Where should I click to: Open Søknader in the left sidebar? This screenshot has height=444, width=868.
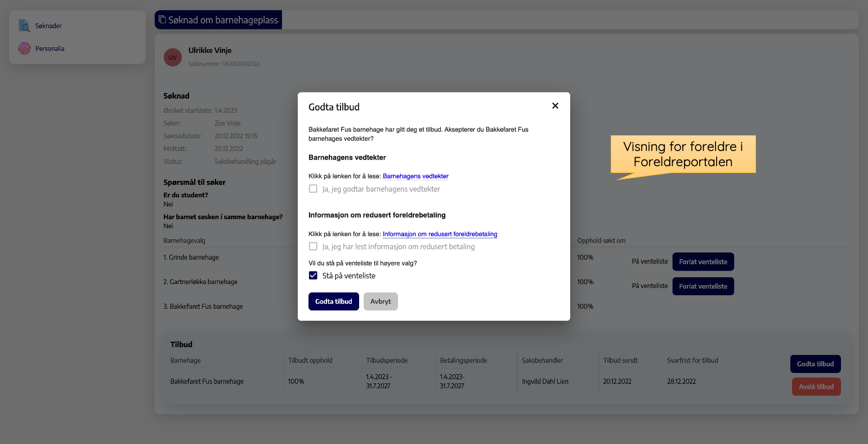pos(48,26)
